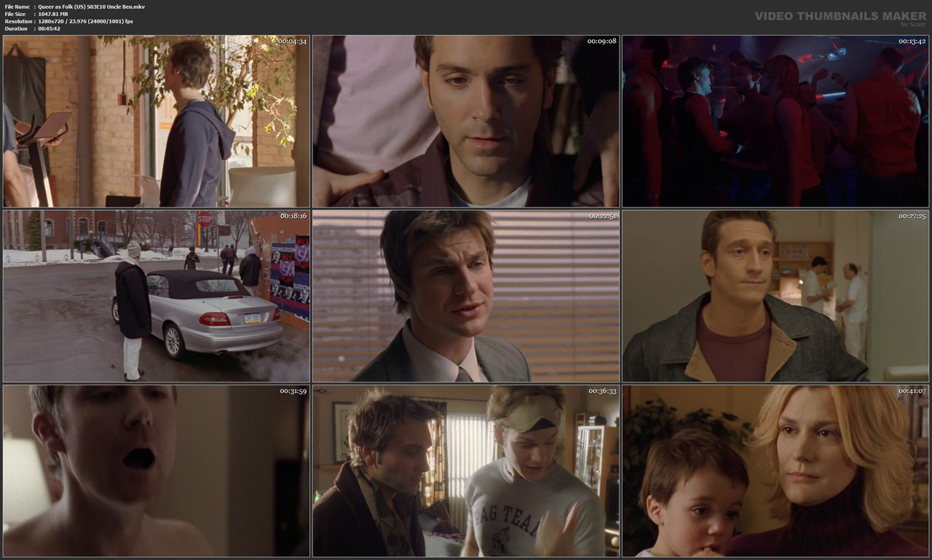Click the 00:04:34 timestamp overlay
This screenshot has height=560, width=932.
click(x=292, y=42)
